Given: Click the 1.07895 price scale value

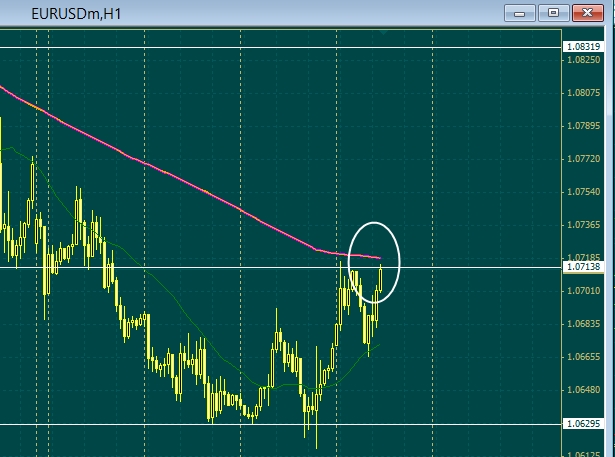Looking at the screenshot, I should click(x=584, y=126).
